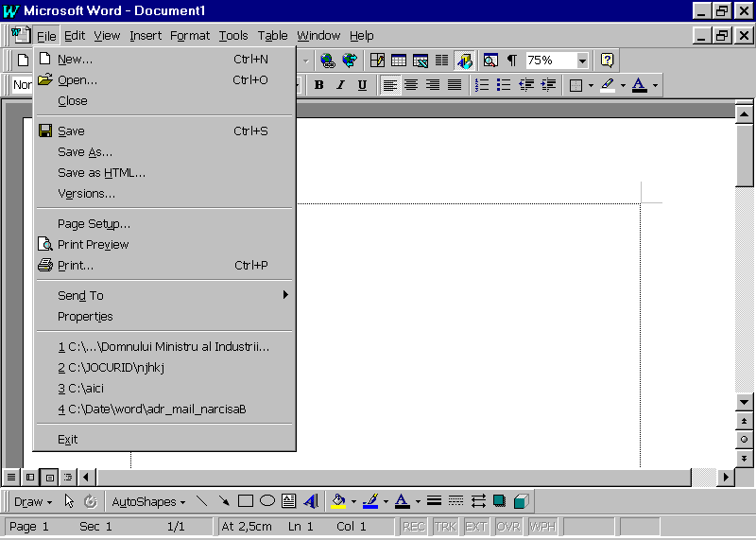
Task: Toggle the Drawing toolbar button
Action: click(465, 61)
